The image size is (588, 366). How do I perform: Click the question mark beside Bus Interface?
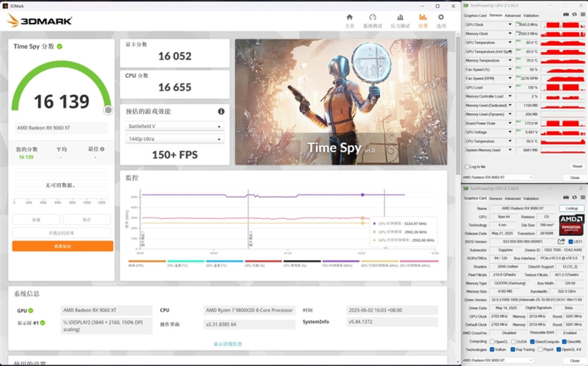coord(583,258)
